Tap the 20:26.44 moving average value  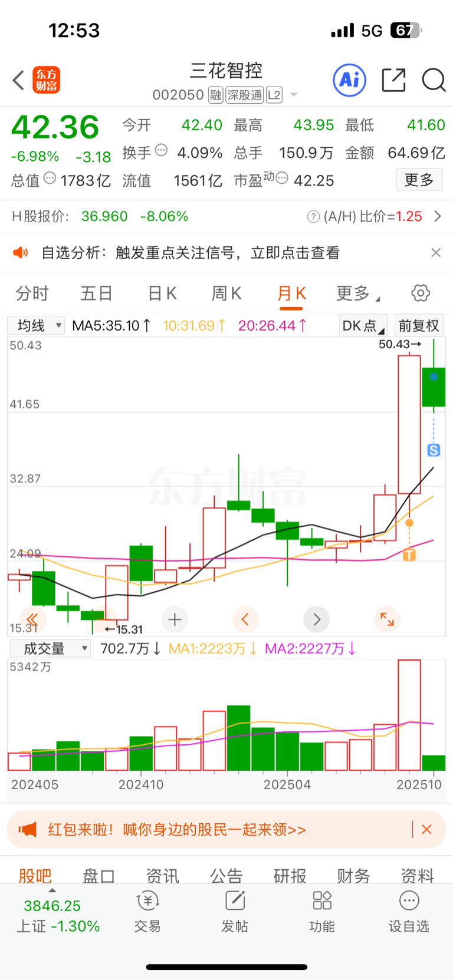(272, 325)
